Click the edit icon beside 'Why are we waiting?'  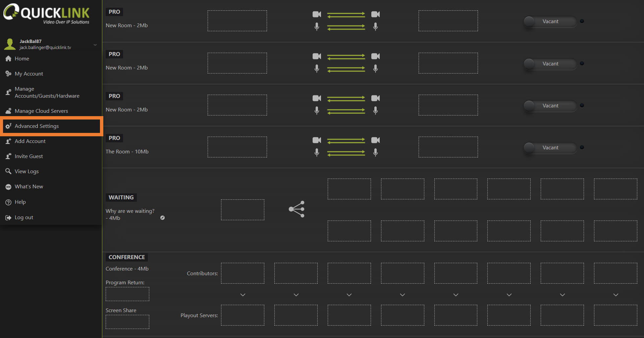(x=162, y=218)
